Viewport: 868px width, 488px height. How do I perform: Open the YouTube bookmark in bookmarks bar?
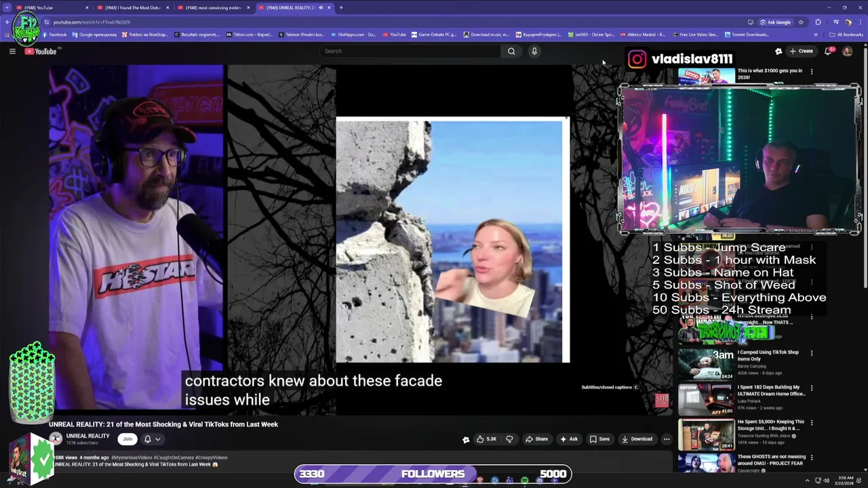pos(395,35)
